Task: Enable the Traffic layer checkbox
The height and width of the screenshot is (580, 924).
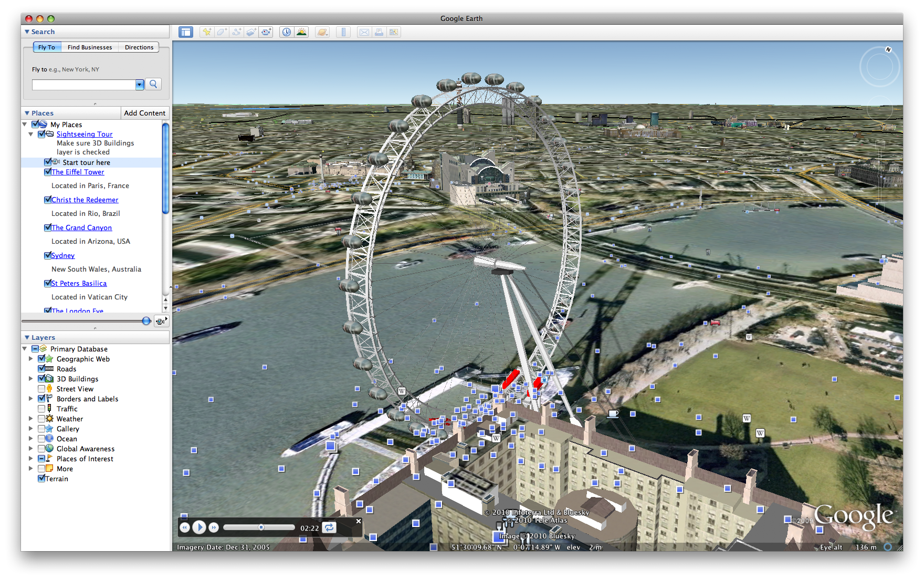Action: pos(41,409)
